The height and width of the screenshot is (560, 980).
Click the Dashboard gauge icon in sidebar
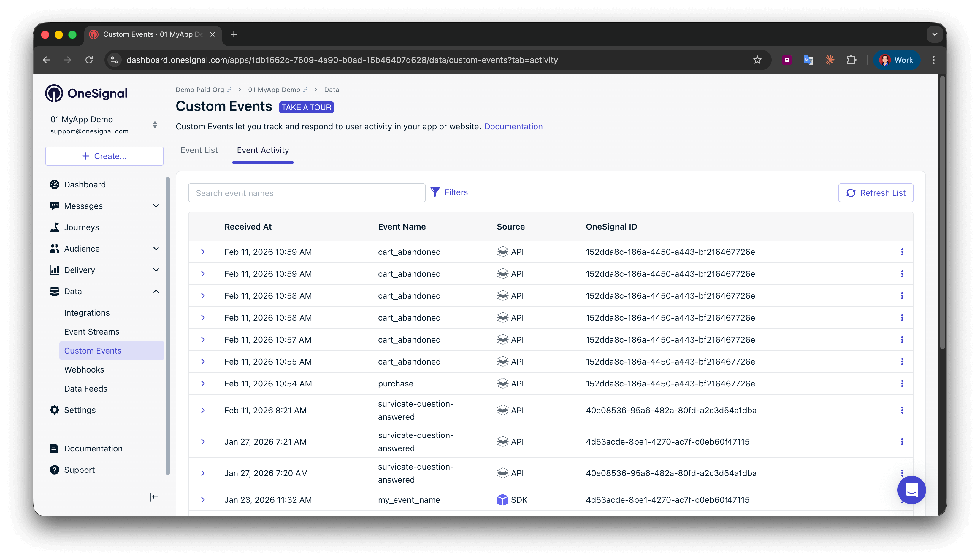55,184
